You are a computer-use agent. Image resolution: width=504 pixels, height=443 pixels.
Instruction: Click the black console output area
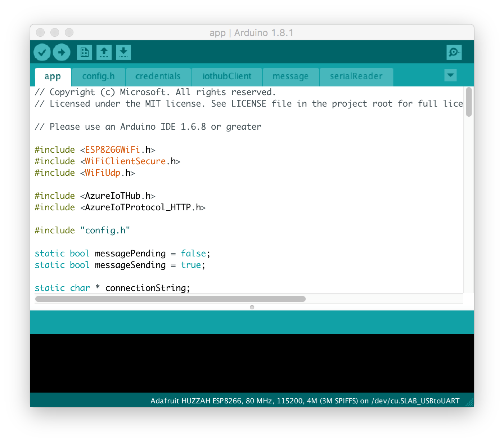tap(252, 363)
